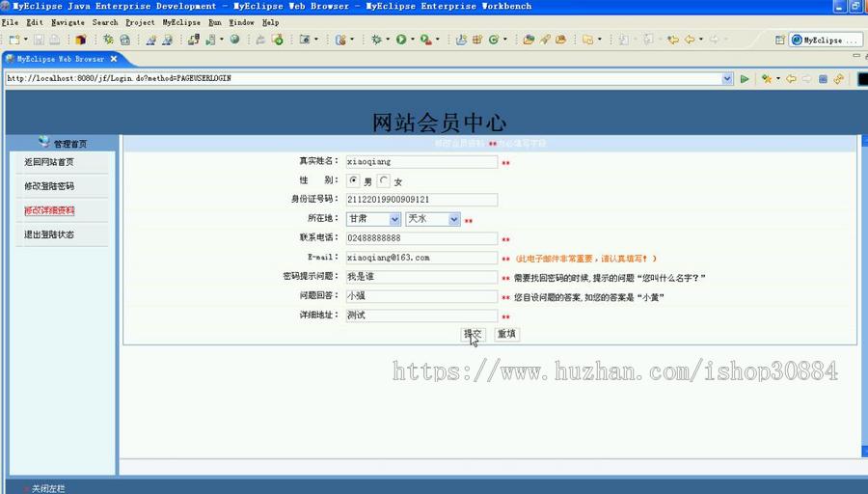Open the Project menu

(x=140, y=22)
